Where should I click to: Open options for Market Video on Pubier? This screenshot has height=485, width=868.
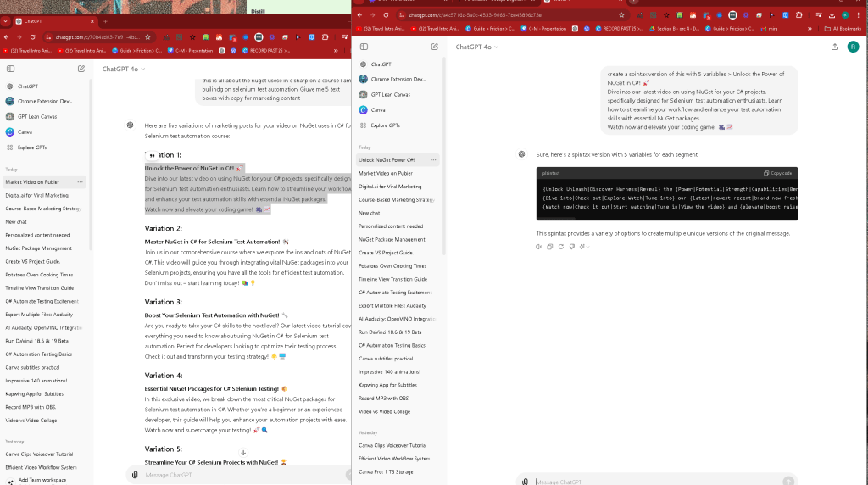81,182
